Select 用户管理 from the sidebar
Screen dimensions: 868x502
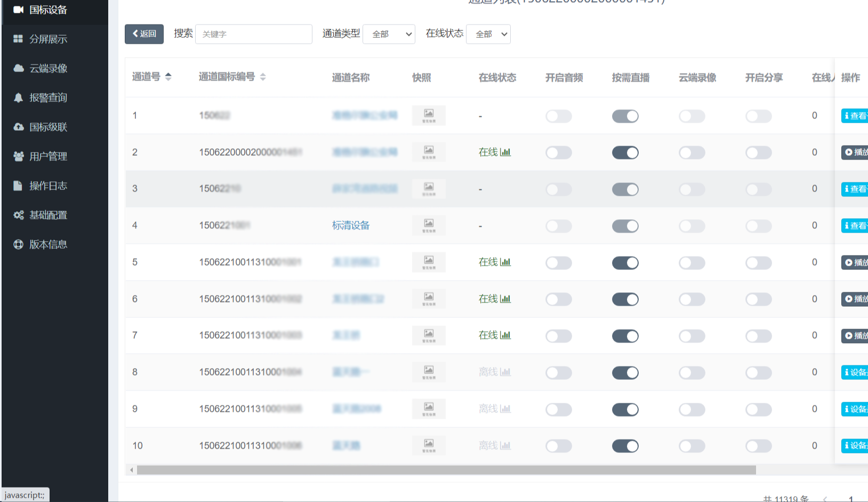click(48, 156)
